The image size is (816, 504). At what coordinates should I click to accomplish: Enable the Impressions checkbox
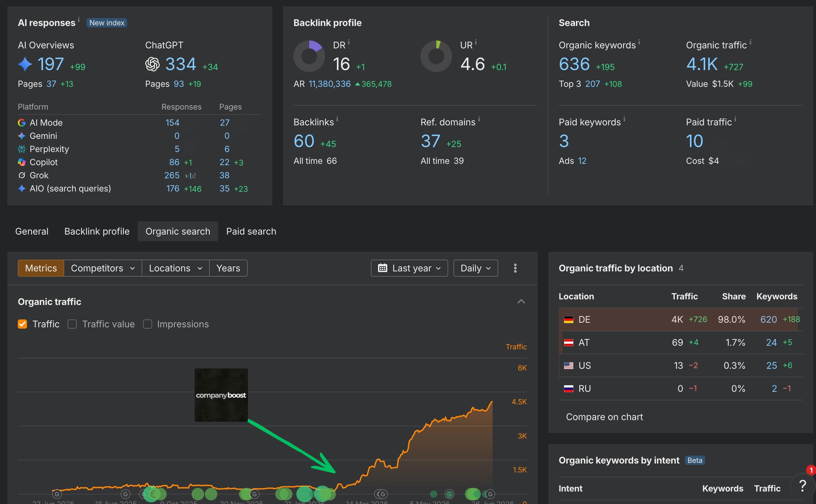tap(148, 324)
